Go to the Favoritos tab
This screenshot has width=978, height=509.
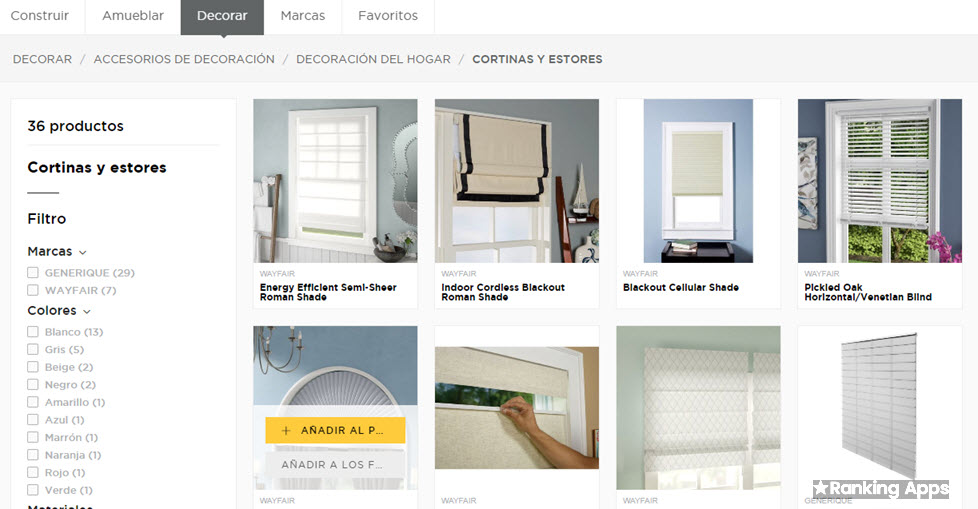[388, 16]
